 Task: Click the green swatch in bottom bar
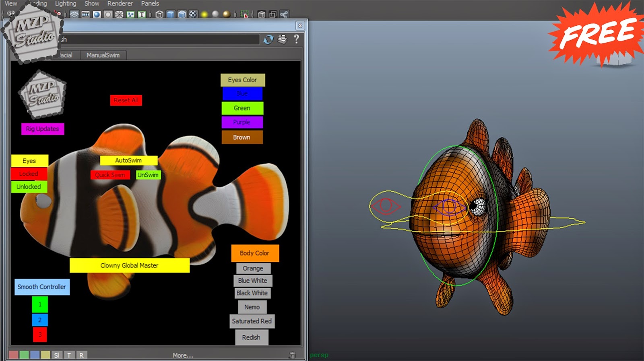24,355
